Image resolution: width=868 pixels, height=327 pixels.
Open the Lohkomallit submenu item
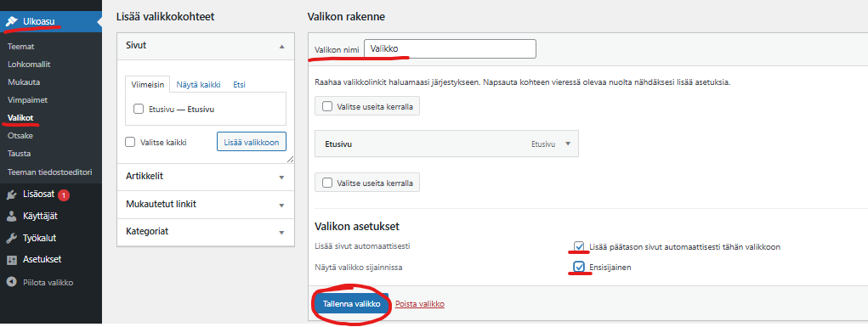[x=30, y=65]
